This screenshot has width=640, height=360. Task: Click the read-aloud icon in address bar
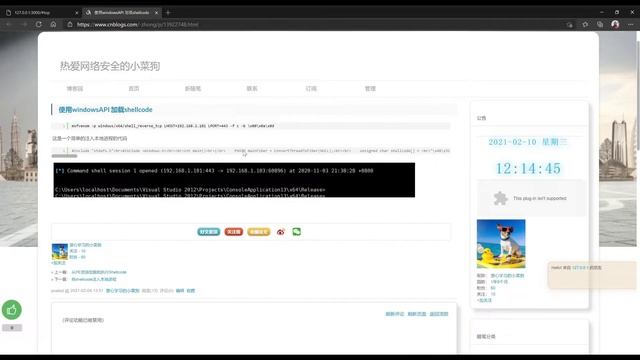[x=569, y=25]
